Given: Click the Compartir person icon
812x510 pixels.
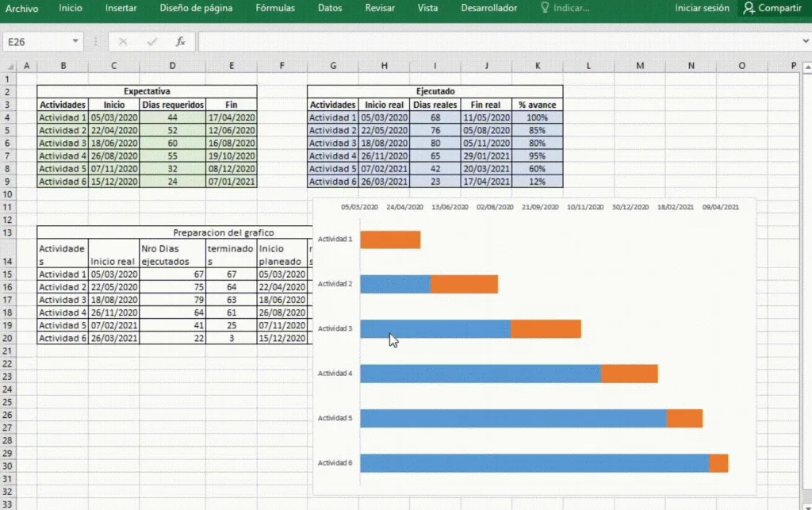Looking at the screenshot, I should [749, 8].
